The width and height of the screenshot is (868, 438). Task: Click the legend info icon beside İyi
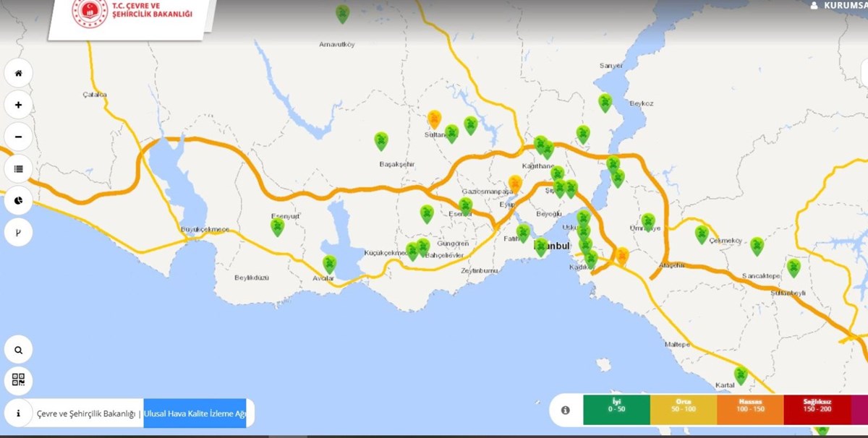click(566, 410)
